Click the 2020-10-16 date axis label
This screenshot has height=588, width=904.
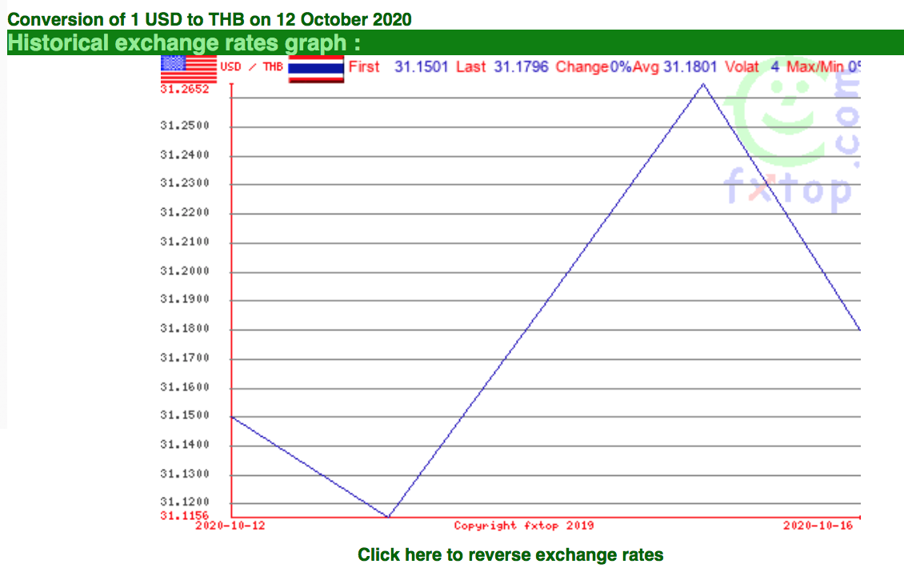pos(818,525)
